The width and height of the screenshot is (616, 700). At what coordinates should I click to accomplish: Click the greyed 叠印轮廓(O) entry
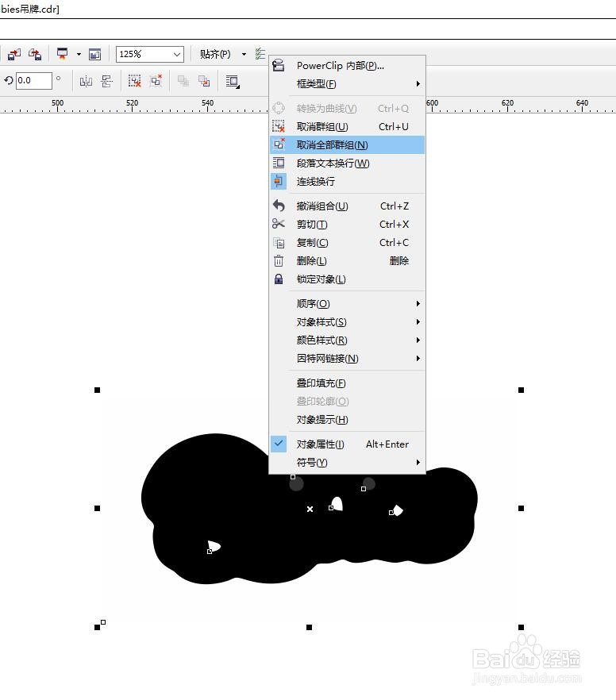tap(347, 402)
